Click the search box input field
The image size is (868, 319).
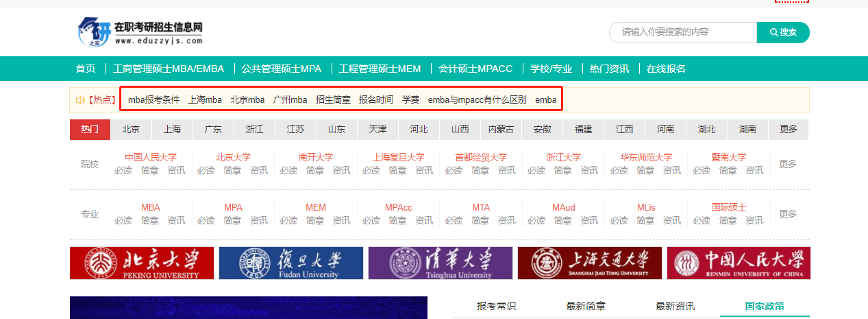click(x=683, y=32)
